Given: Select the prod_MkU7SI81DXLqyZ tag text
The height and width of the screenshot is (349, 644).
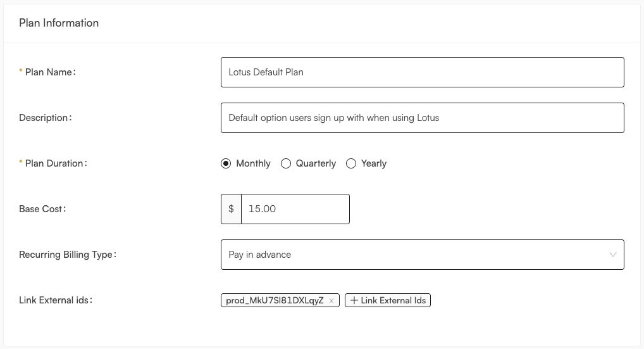Looking at the screenshot, I should coord(275,300).
